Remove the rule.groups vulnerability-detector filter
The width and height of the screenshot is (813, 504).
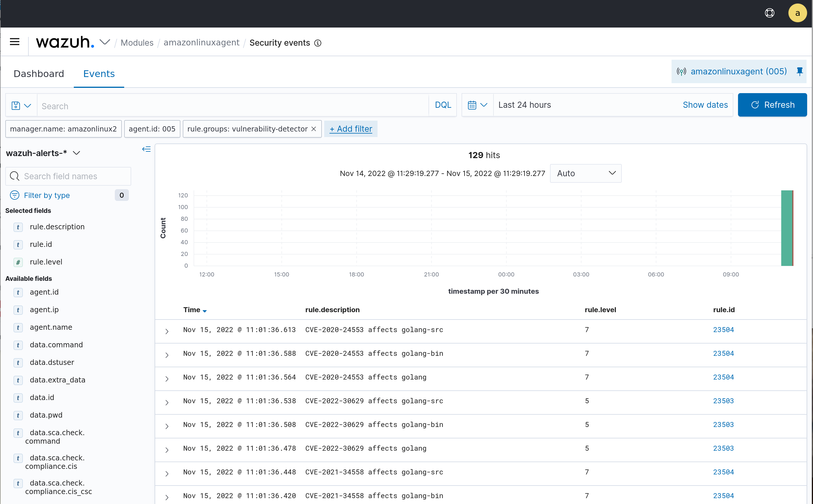coord(314,129)
